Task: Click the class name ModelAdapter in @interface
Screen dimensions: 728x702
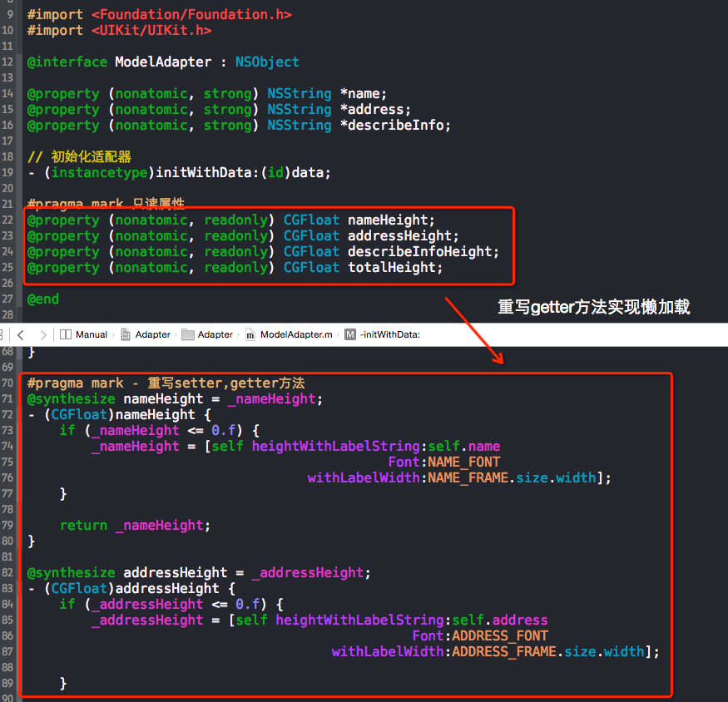Action: (163, 62)
